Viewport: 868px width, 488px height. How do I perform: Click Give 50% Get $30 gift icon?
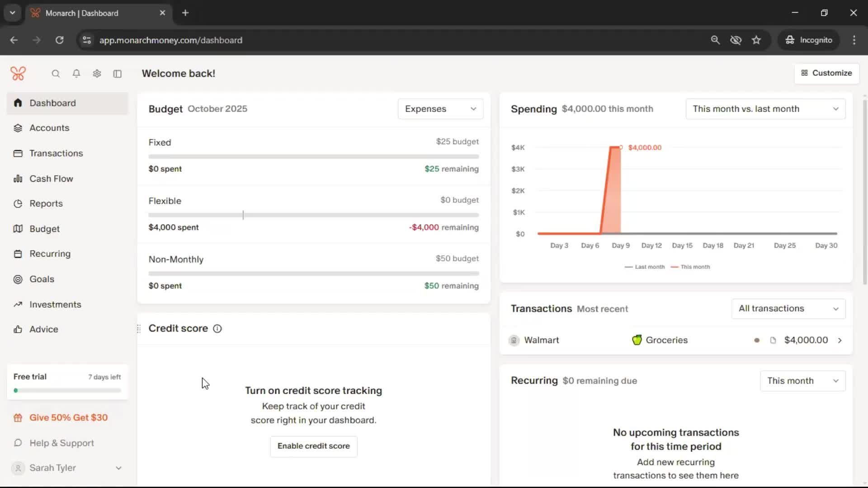click(18, 418)
